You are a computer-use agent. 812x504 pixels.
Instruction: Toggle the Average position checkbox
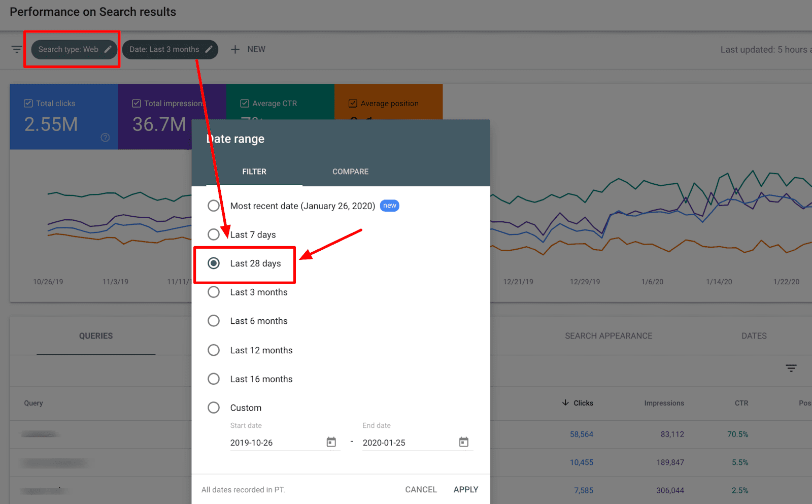(x=353, y=104)
